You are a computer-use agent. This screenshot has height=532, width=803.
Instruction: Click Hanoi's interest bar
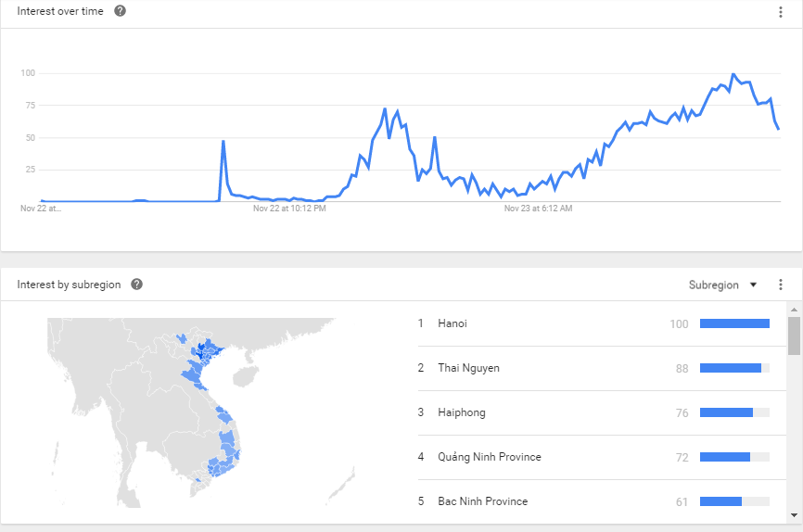tap(734, 323)
